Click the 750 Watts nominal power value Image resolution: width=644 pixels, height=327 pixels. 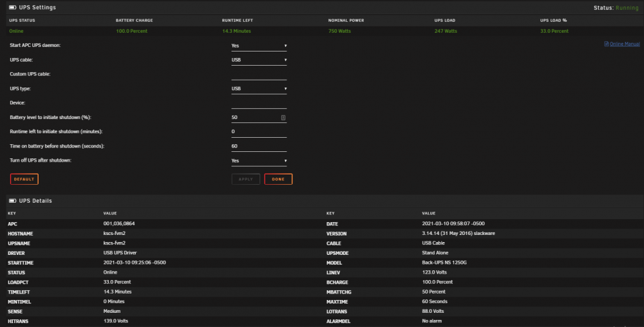click(339, 31)
